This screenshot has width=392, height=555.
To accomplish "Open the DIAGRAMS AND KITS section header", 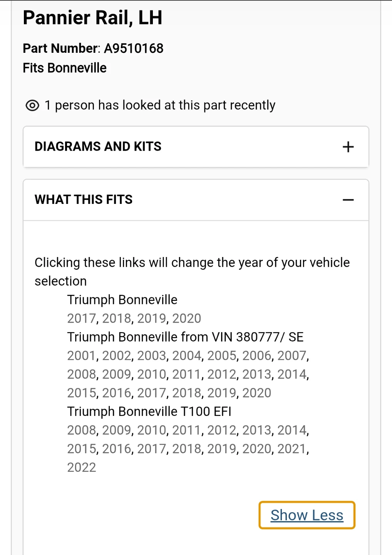I will point(196,147).
